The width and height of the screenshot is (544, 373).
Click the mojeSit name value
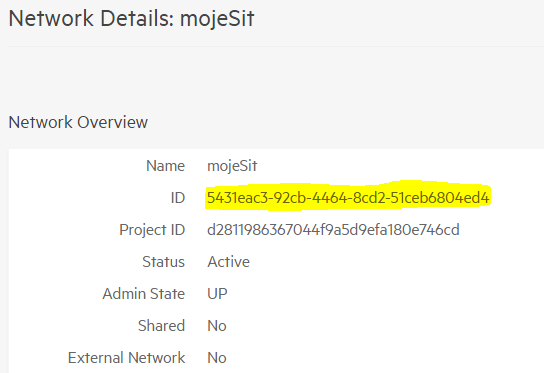232,166
